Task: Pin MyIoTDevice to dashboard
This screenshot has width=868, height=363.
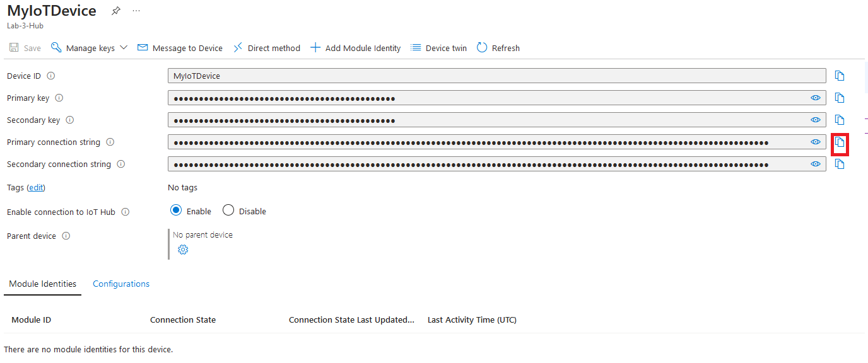Action: coord(116,11)
